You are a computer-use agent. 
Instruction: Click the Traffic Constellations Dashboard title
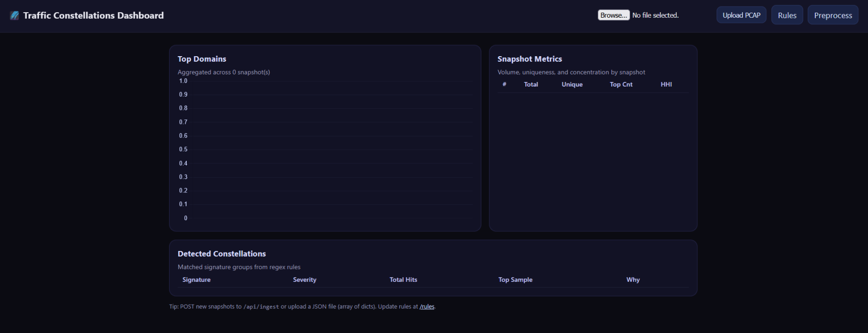pyautogui.click(x=94, y=15)
